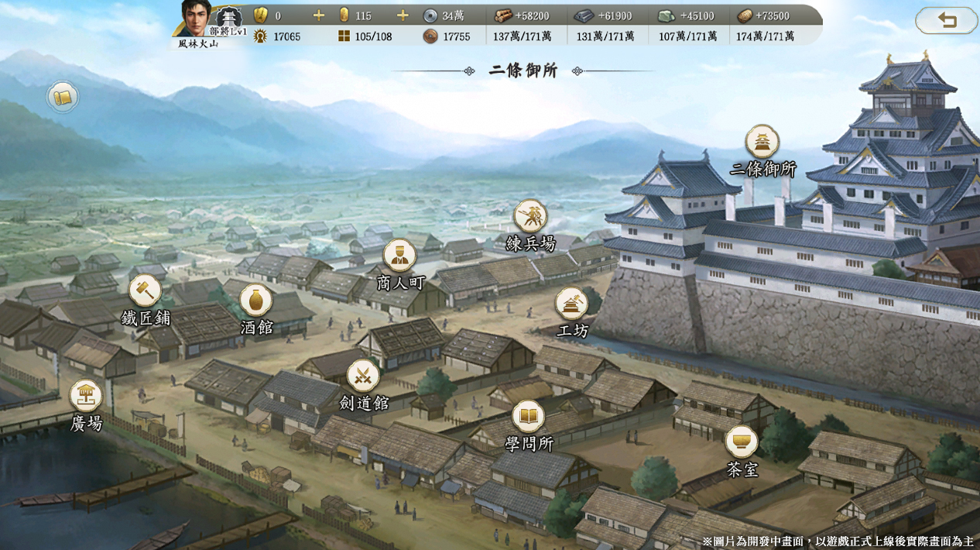
Task: Open the 工坊 workshop icon
Action: [x=572, y=304]
